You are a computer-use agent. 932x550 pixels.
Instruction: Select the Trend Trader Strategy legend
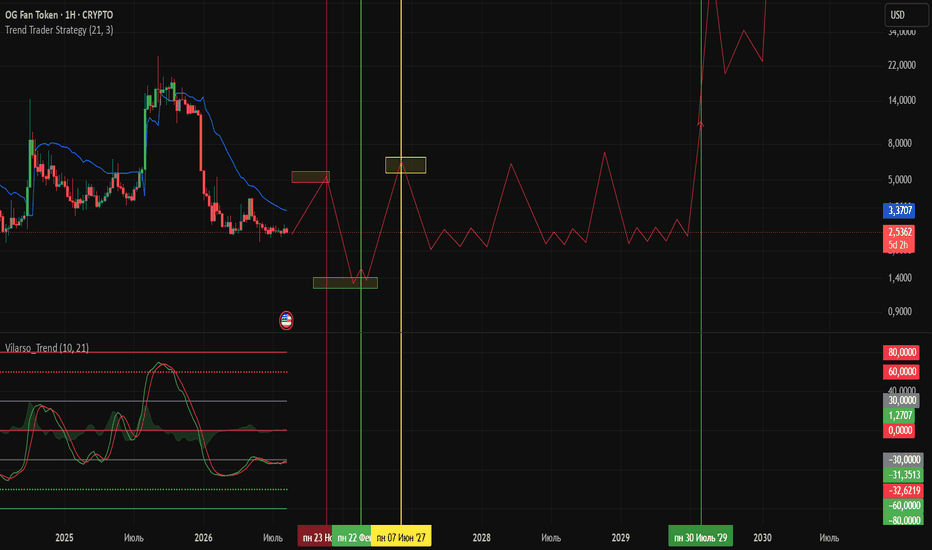[x=59, y=30]
